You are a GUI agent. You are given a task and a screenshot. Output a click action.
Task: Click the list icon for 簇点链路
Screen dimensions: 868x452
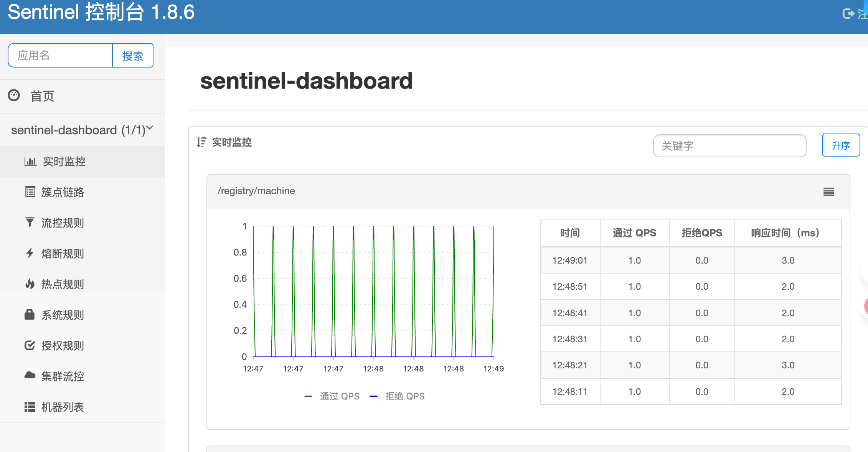30,191
